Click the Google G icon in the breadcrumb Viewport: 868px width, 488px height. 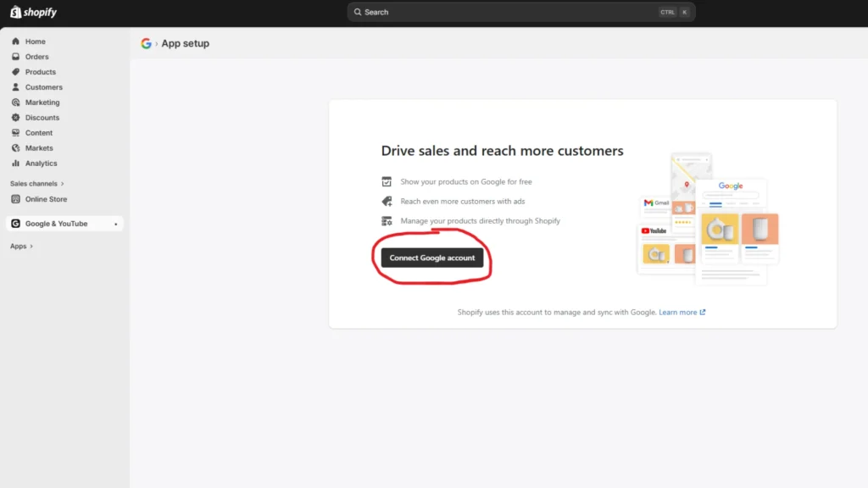click(x=146, y=42)
